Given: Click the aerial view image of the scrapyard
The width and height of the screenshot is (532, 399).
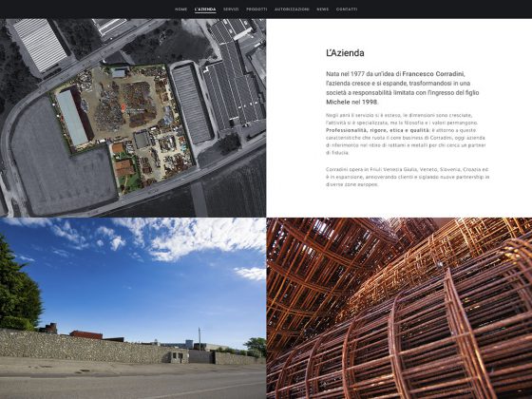Looking at the screenshot, I should point(133,118).
